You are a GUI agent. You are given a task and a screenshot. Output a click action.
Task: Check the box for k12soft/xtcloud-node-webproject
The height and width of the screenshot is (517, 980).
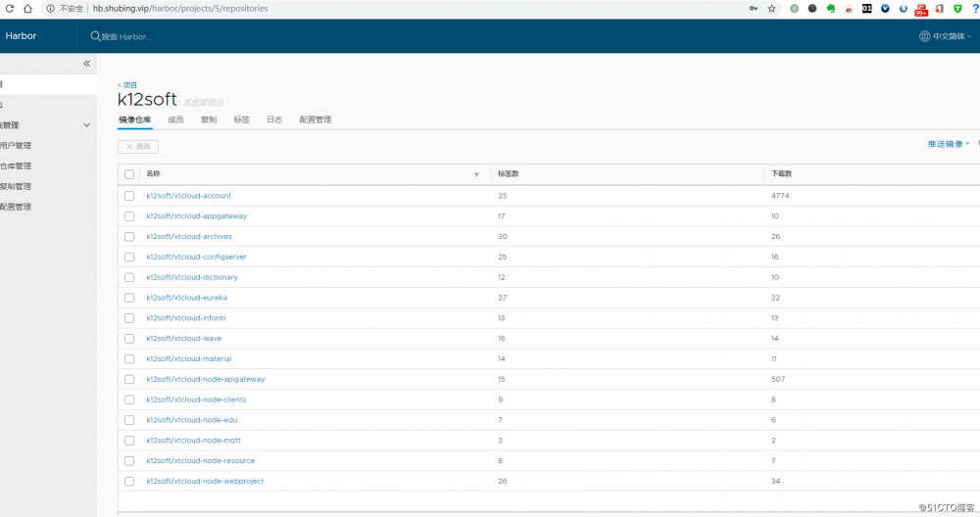(x=129, y=482)
